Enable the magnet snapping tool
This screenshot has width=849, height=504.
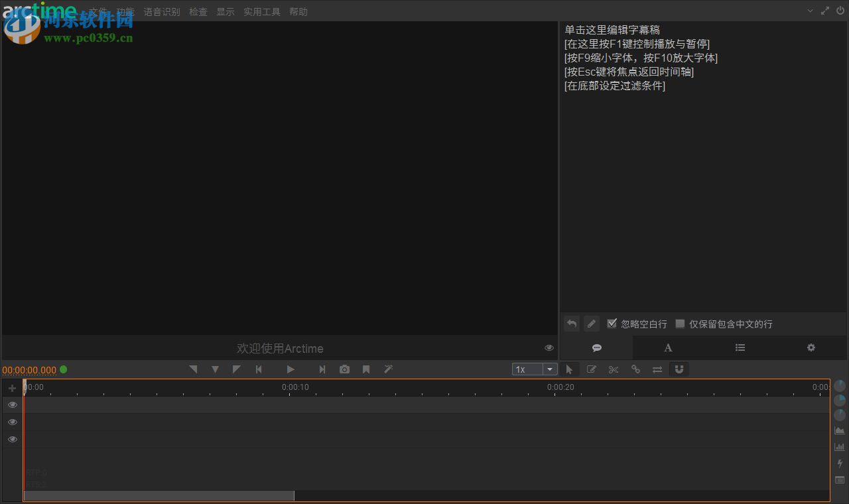pyautogui.click(x=679, y=369)
